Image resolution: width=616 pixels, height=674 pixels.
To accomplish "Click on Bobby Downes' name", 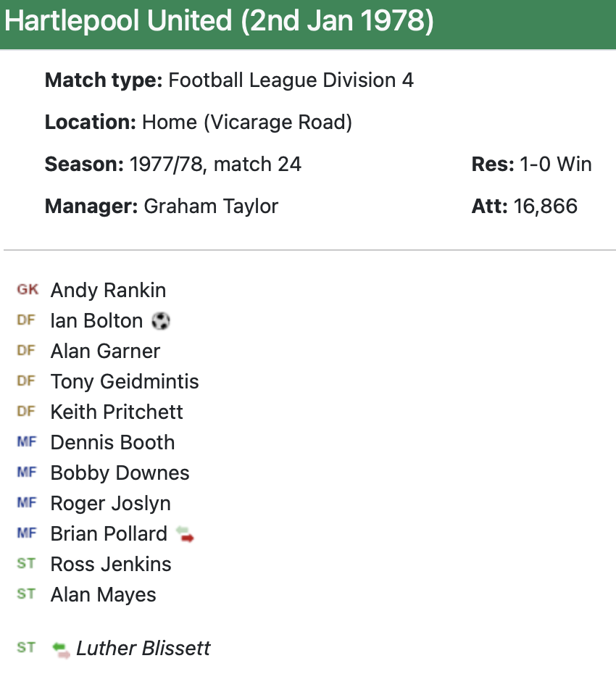I will point(120,473).
